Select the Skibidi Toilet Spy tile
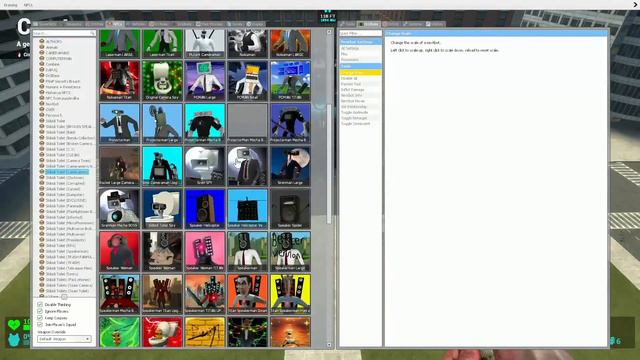Image resolution: width=640 pixels, height=360 pixels. (x=162, y=208)
